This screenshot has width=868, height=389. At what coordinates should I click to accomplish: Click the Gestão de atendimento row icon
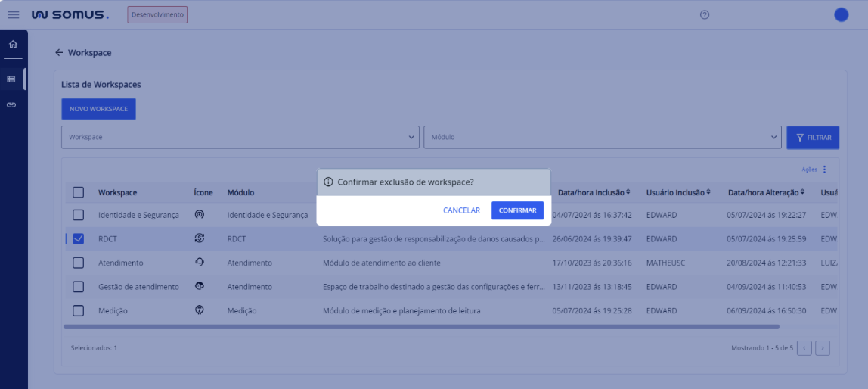pos(200,286)
